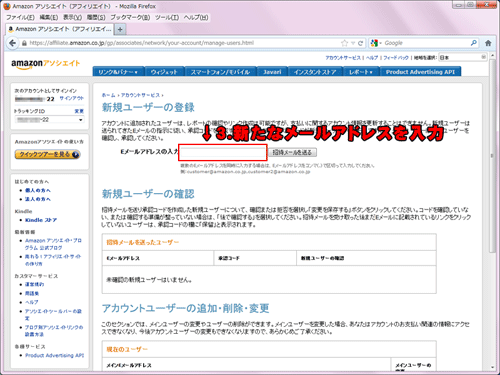The image size is (500, 375).
Task: Click the クイックツアーを見る button
Action: tap(47, 154)
